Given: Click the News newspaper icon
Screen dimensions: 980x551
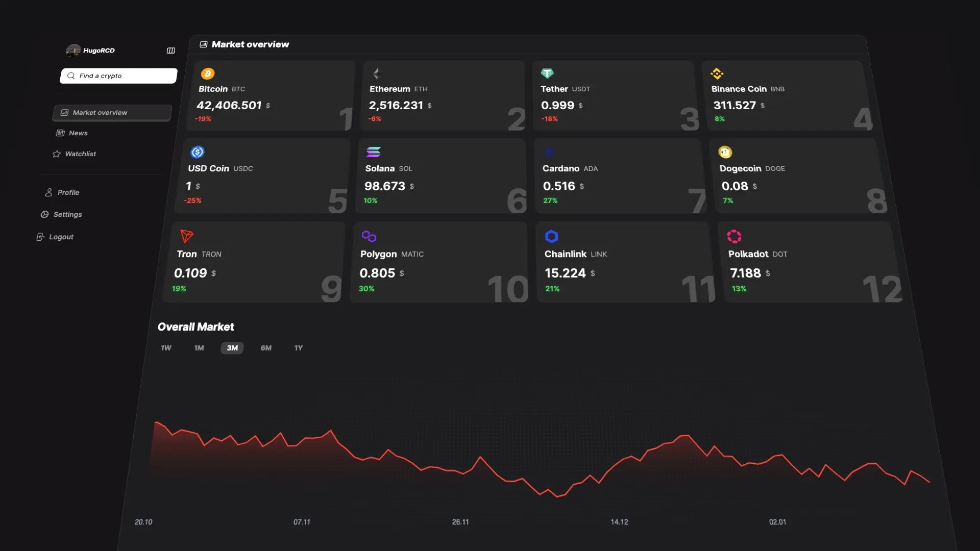Looking at the screenshot, I should tap(60, 133).
